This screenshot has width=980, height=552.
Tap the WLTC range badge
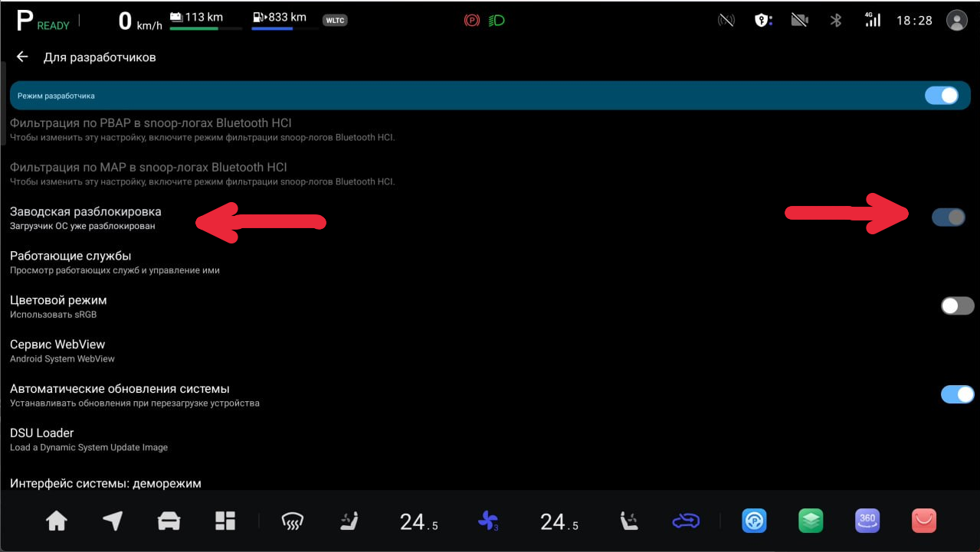coord(335,21)
